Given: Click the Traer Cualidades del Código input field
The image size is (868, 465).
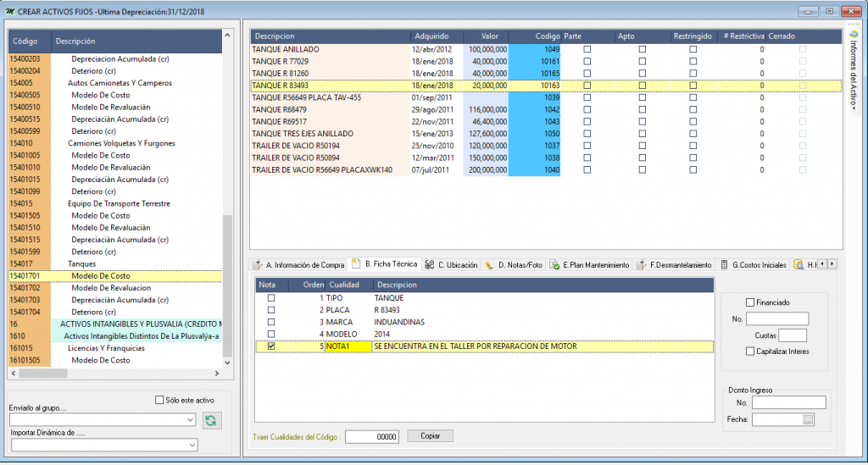Looking at the screenshot, I should (371, 436).
